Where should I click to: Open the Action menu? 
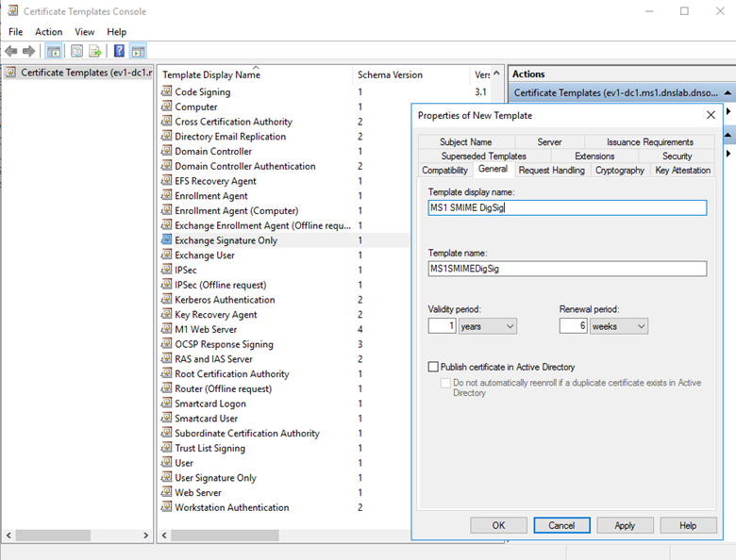pos(48,32)
